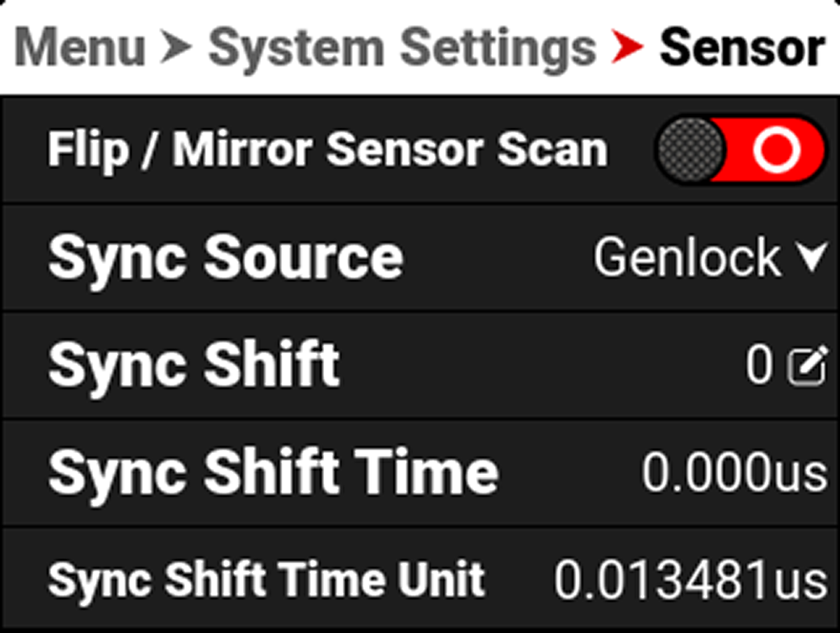Click the red arrow before Sensor
This screenshot has width=840, height=633.
tap(626, 48)
